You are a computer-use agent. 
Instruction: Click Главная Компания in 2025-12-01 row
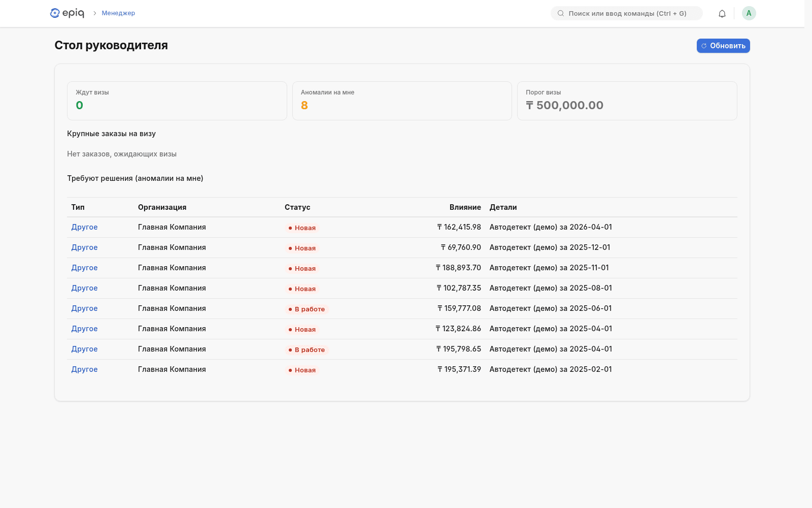pos(172,247)
